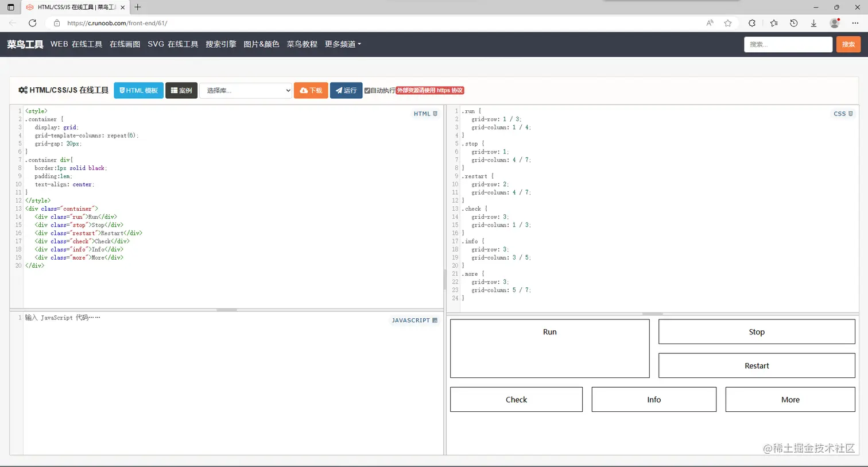Click the Restart div line in HTML editor
This screenshot has height=467, width=868.
(x=88, y=233)
